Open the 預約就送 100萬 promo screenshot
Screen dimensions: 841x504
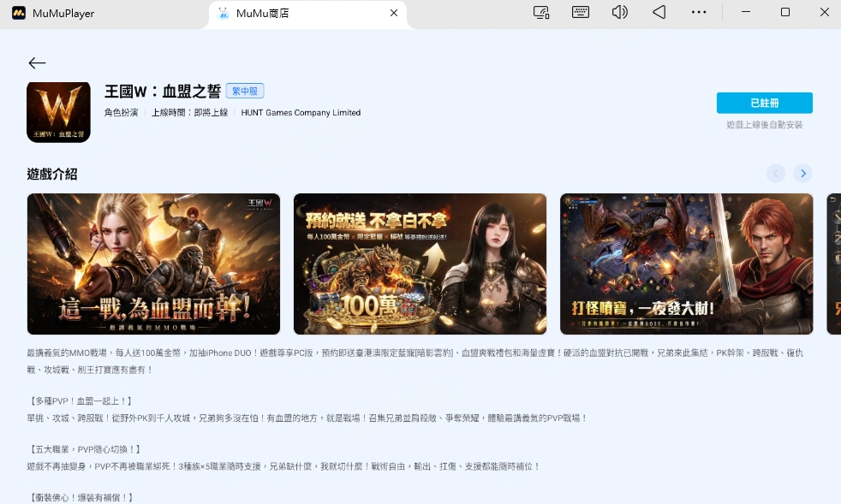pyautogui.click(x=420, y=264)
